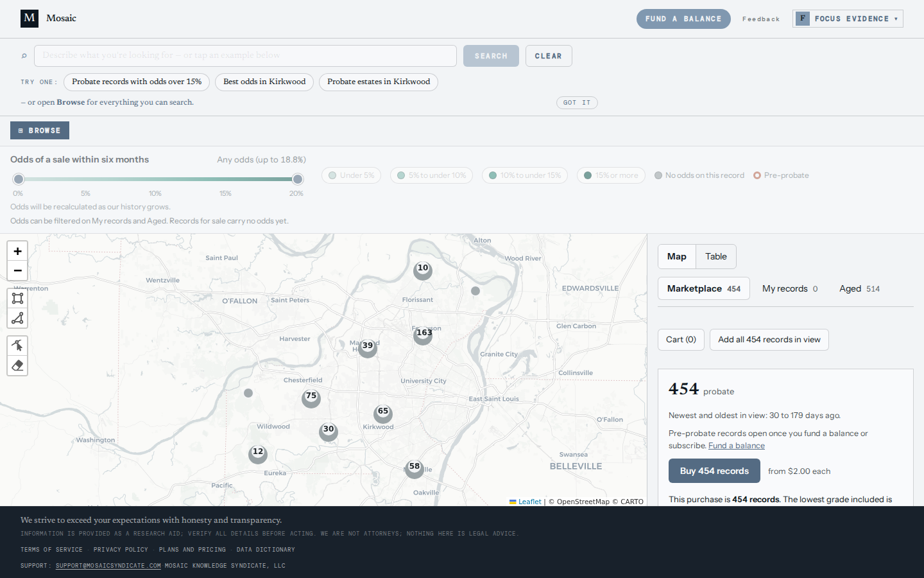
Task: Open the map cluster labeled 163
Action: point(423,335)
